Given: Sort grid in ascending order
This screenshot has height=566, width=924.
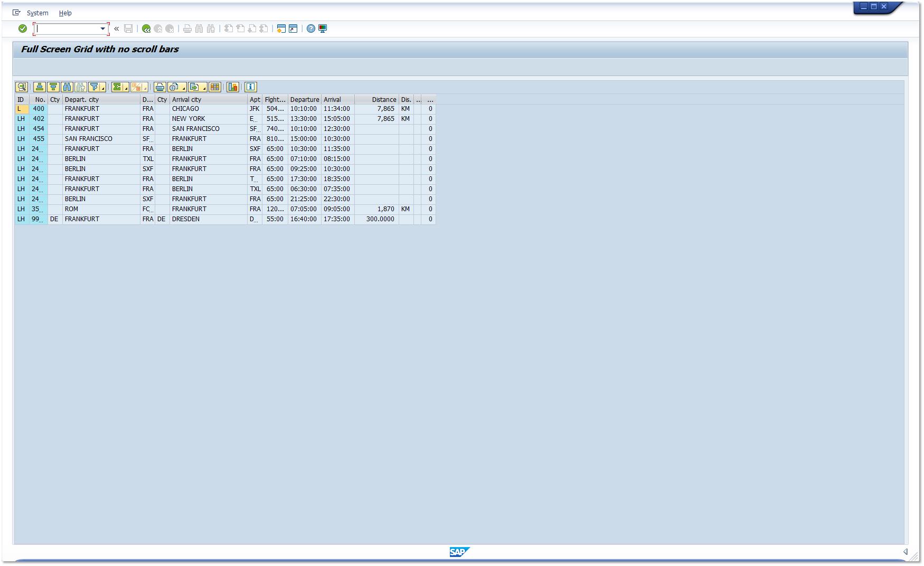Looking at the screenshot, I should [x=40, y=87].
